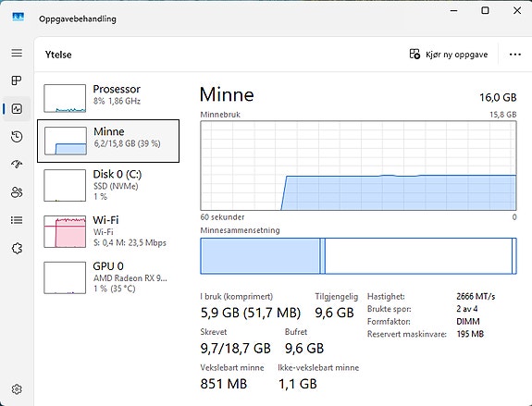
Task: Click the SSD (NVMe) disk type text
Action: point(116,186)
